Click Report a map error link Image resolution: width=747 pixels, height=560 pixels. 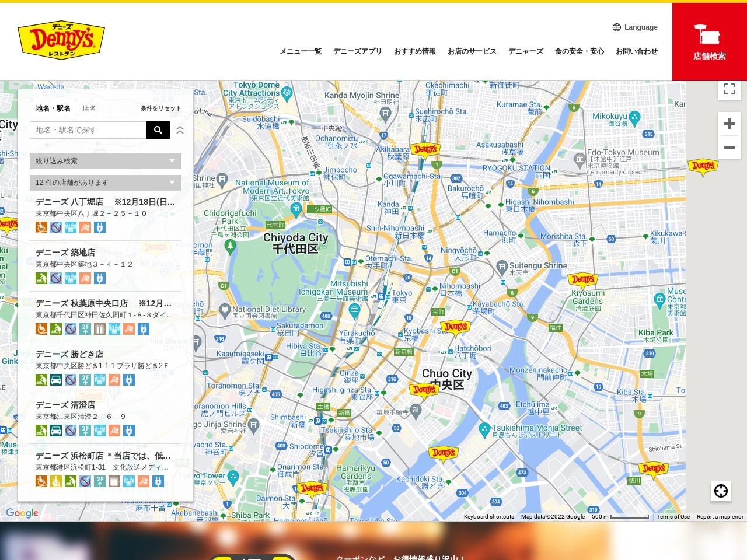(720, 517)
